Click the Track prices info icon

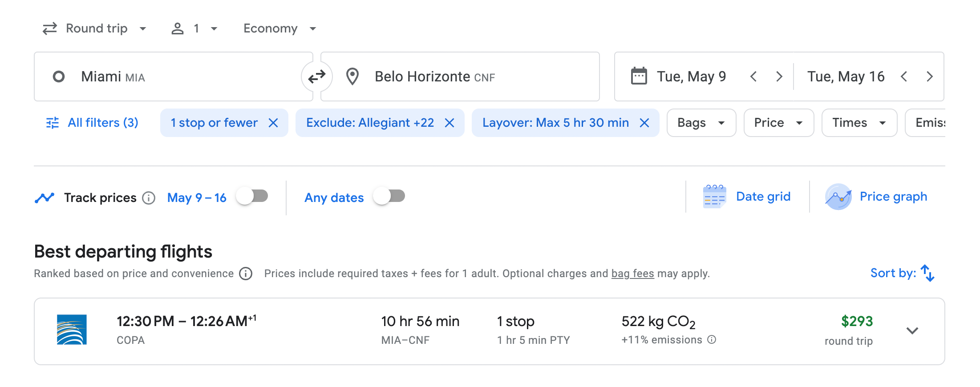pyautogui.click(x=149, y=198)
